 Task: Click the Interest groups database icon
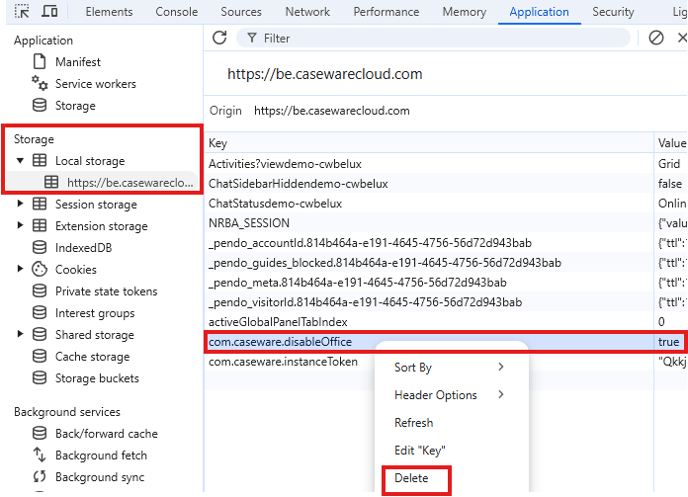[x=39, y=313]
